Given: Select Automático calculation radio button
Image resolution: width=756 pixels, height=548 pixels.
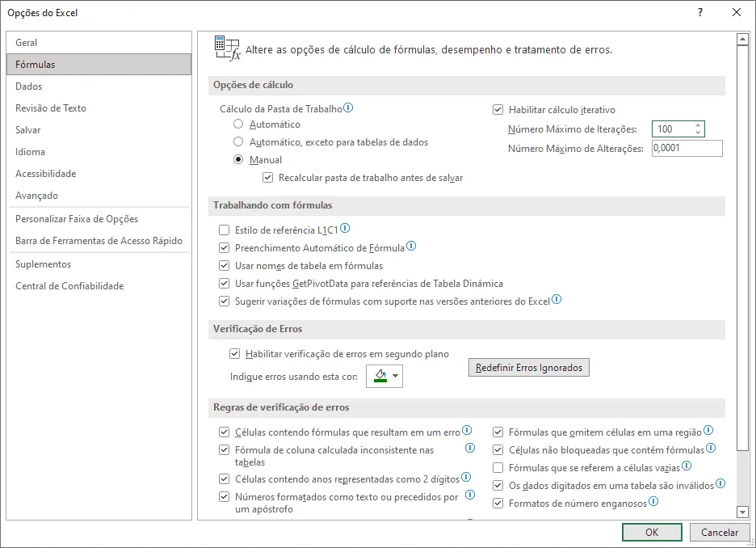Looking at the screenshot, I should [238, 124].
